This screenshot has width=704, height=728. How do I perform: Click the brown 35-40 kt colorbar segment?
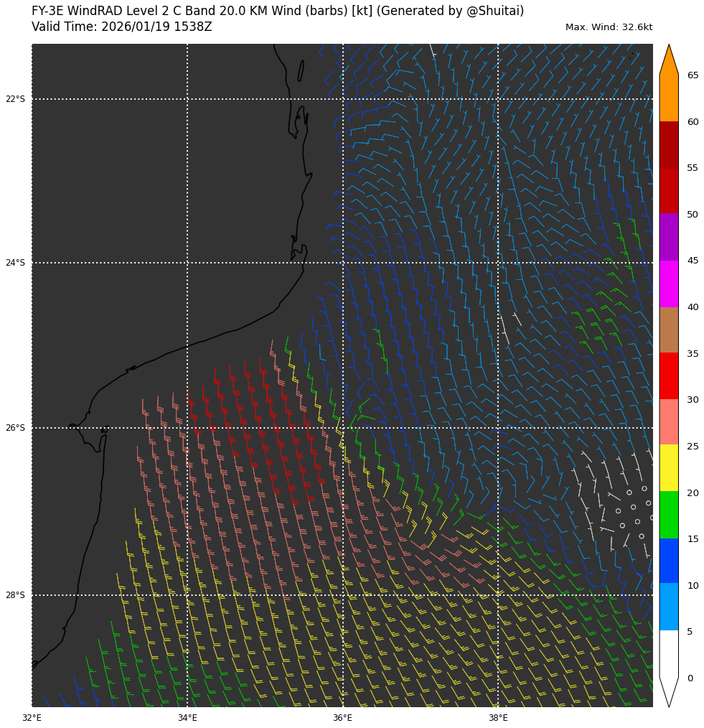coord(669,330)
